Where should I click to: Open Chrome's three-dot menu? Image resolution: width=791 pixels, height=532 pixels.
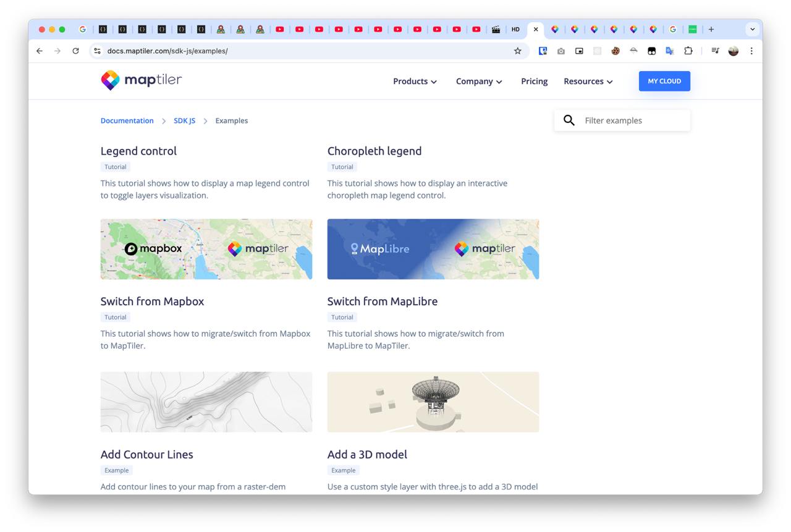pos(751,51)
